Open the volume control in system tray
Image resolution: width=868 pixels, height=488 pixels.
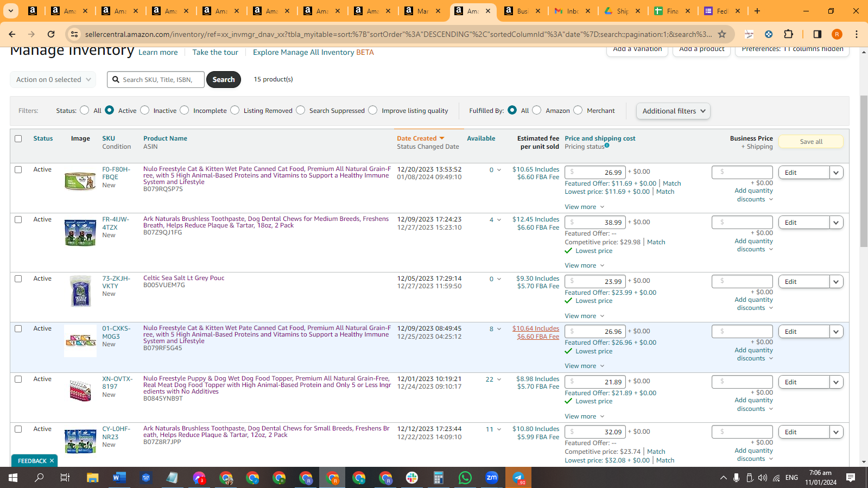pos(763,478)
